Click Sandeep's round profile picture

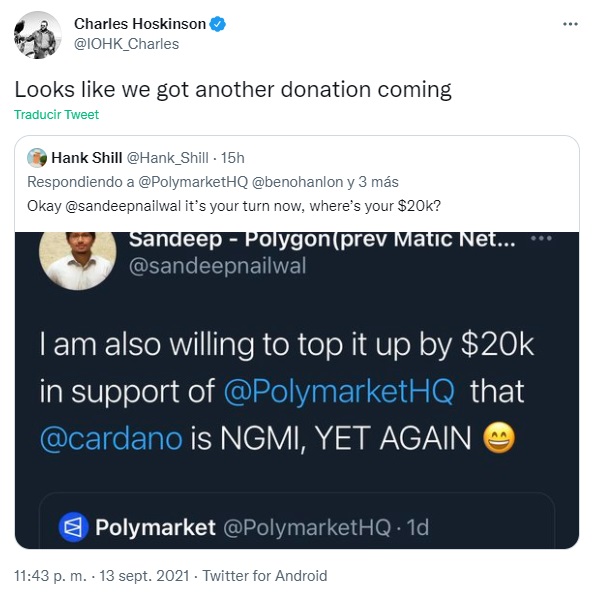[x=78, y=259]
